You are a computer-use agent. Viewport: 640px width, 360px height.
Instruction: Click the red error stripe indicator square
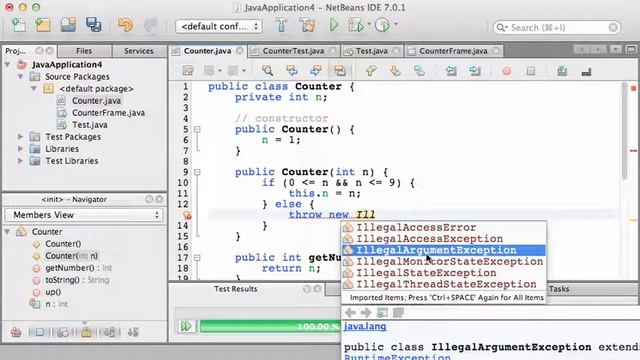[633, 89]
